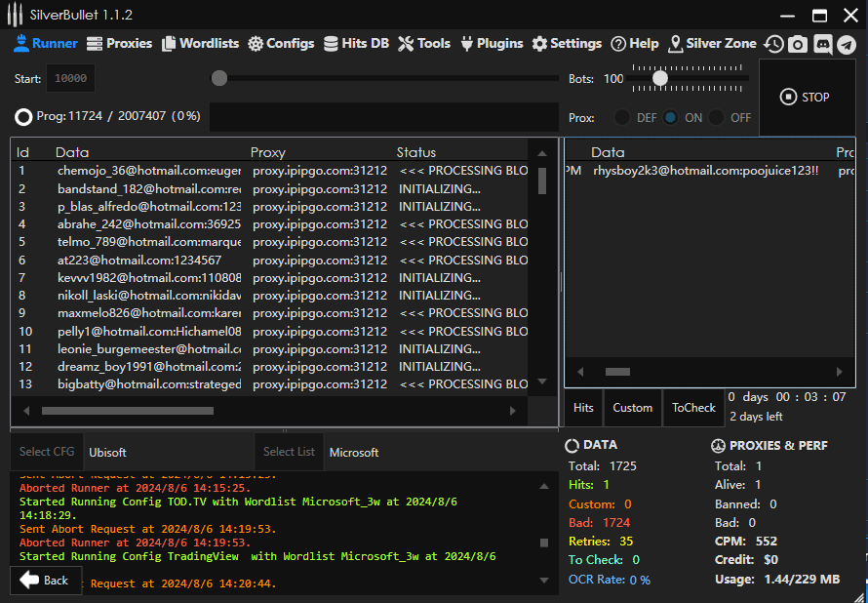Switch to the ToCheck results tab
868x603 pixels.
point(693,408)
